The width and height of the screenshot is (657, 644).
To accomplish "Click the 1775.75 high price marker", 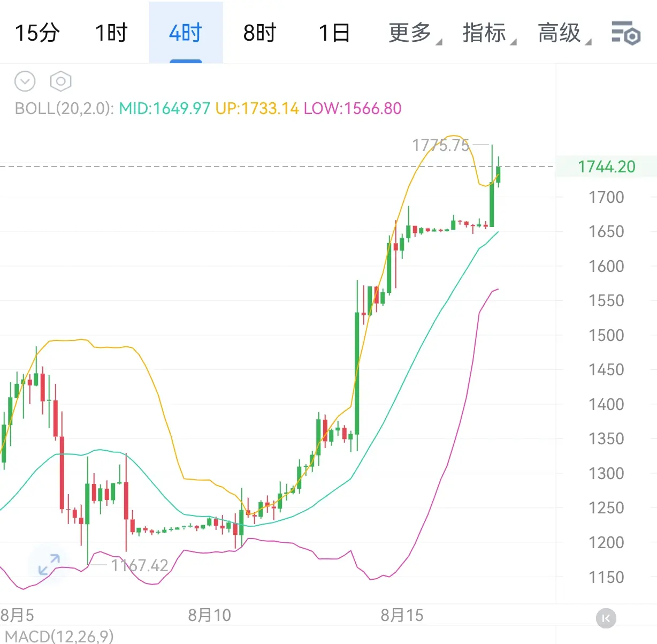I will pos(440,145).
